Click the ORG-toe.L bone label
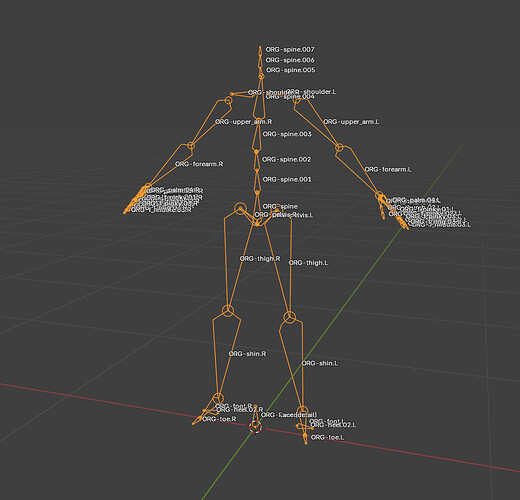This screenshot has width=520, height=500. coord(327,437)
